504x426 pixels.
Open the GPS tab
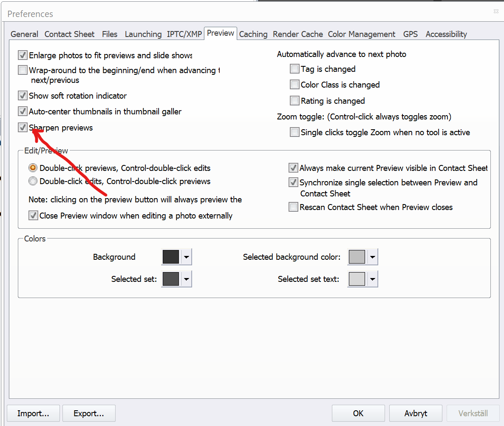coord(411,34)
